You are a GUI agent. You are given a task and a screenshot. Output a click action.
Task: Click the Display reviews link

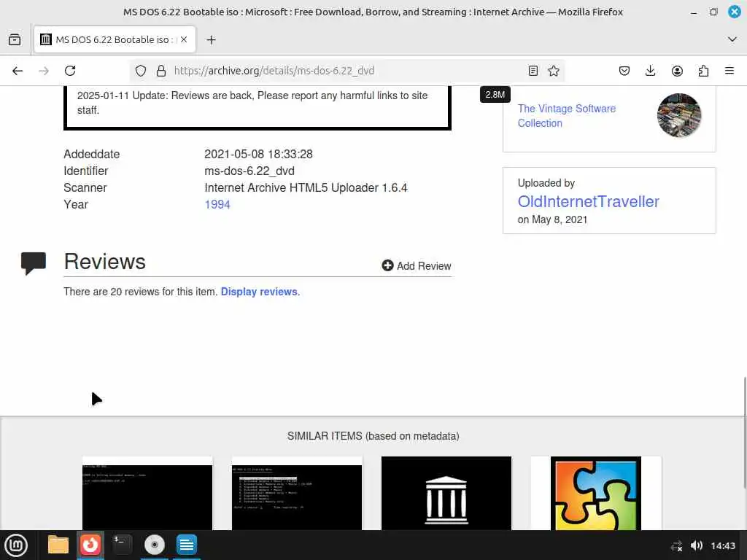click(x=260, y=292)
